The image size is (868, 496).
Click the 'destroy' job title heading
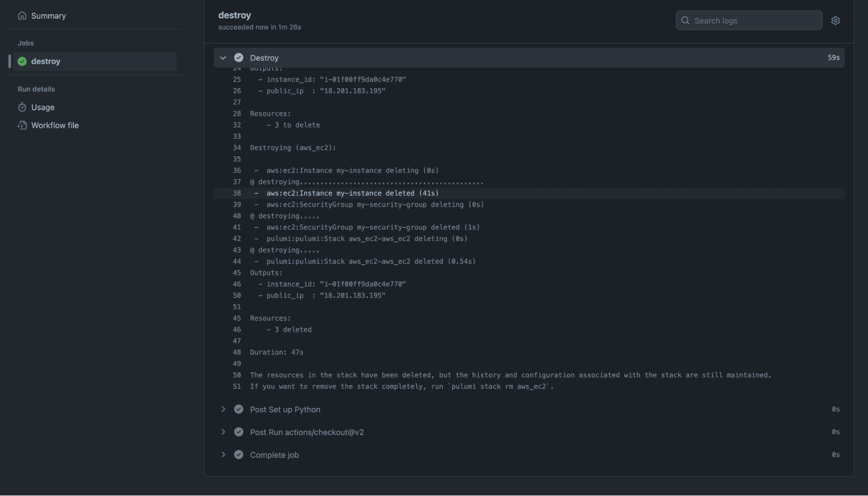[234, 15]
